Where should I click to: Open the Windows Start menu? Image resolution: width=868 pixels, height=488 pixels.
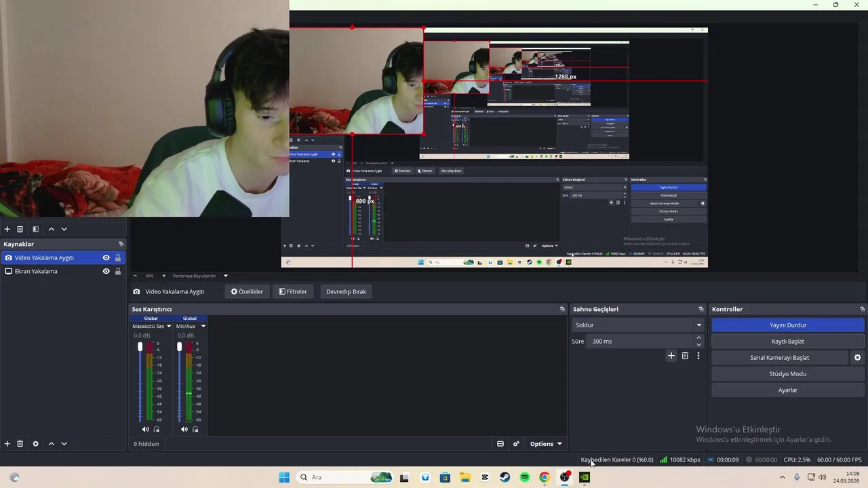(x=284, y=477)
